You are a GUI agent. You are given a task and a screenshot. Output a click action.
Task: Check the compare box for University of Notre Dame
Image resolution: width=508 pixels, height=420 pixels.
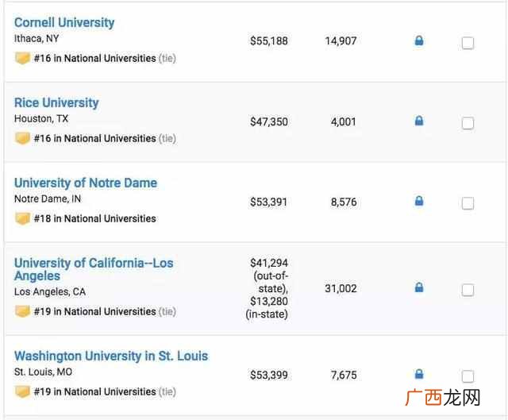[x=468, y=203]
